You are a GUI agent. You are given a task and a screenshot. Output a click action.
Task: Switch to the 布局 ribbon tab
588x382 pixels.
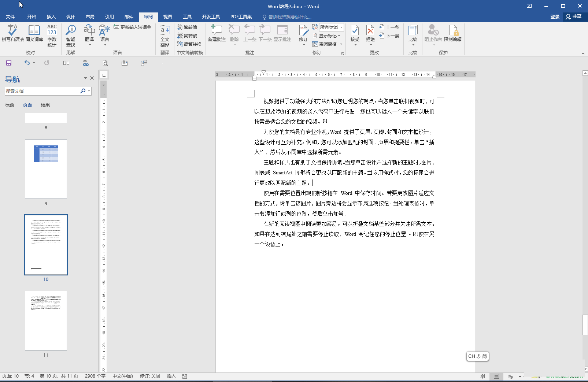(x=90, y=17)
